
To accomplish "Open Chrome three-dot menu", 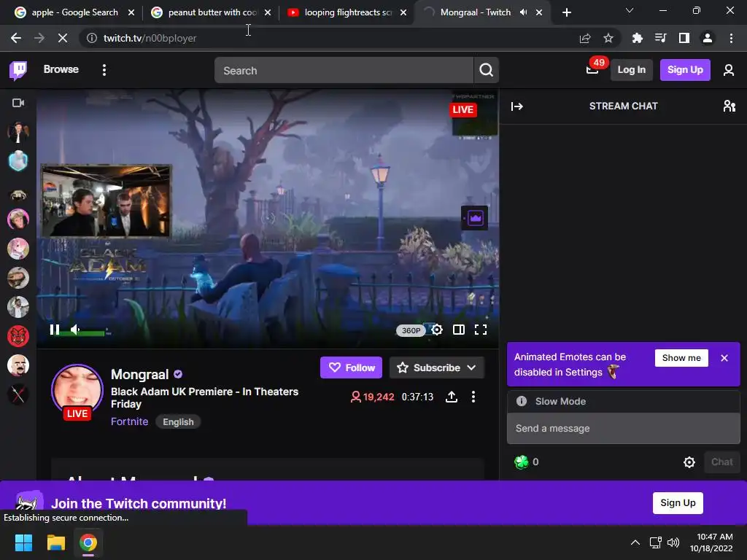I will pyautogui.click(x=731, y=38).
